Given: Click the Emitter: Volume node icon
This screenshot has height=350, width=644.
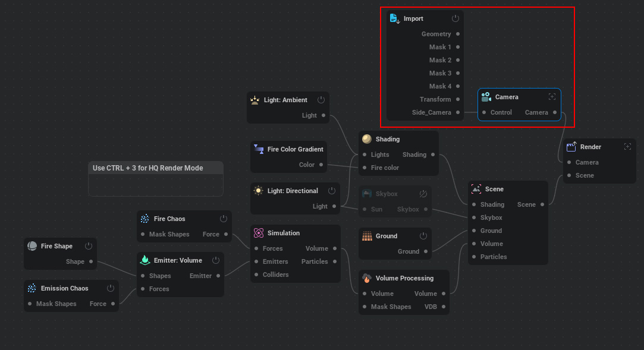Looking at the screenshot, I should (145, 260).
